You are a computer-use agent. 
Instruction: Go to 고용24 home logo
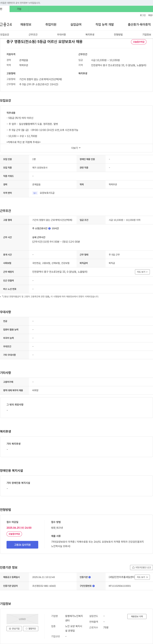6,24
